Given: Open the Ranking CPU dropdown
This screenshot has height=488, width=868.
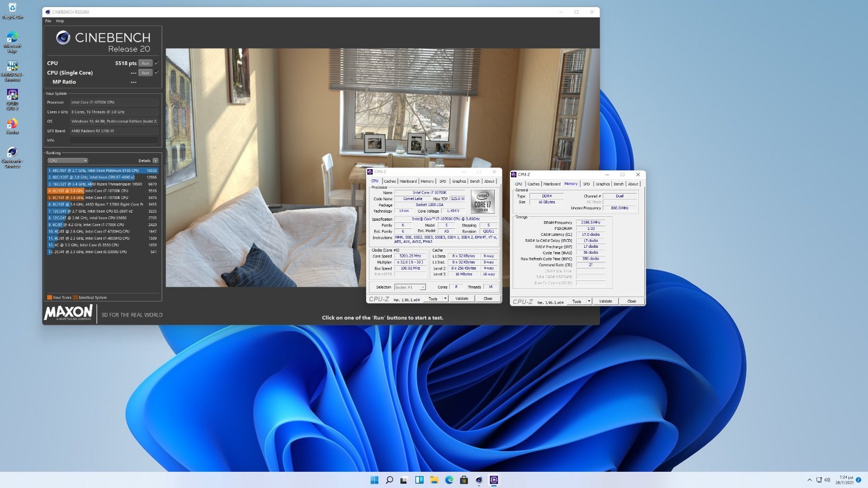Looking at the screenshot, I should click(68, 160).
